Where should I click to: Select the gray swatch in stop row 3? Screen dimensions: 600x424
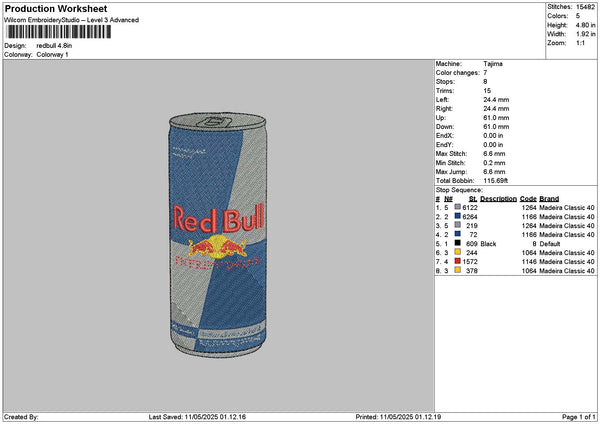pyautogui.click(x=457, y=225)
